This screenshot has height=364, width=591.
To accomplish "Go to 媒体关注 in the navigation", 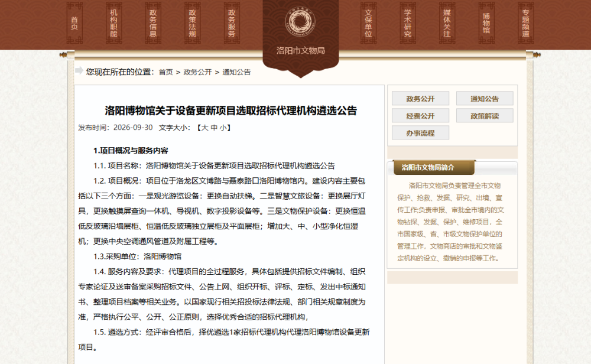I will [x=447, y=23].
